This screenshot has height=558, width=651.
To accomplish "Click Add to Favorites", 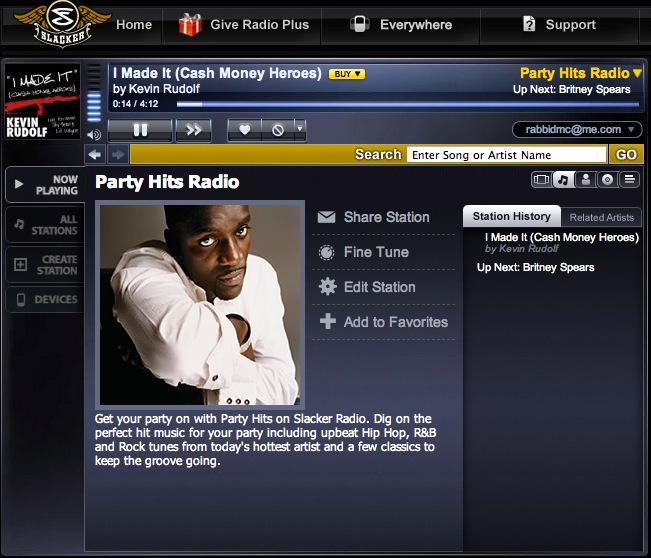I will 396,322.
